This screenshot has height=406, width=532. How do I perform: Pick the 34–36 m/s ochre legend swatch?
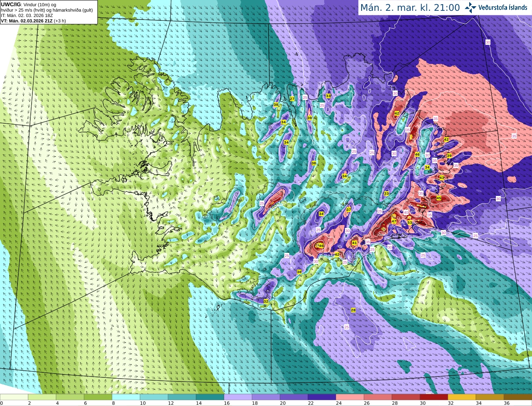pos(490,397)
